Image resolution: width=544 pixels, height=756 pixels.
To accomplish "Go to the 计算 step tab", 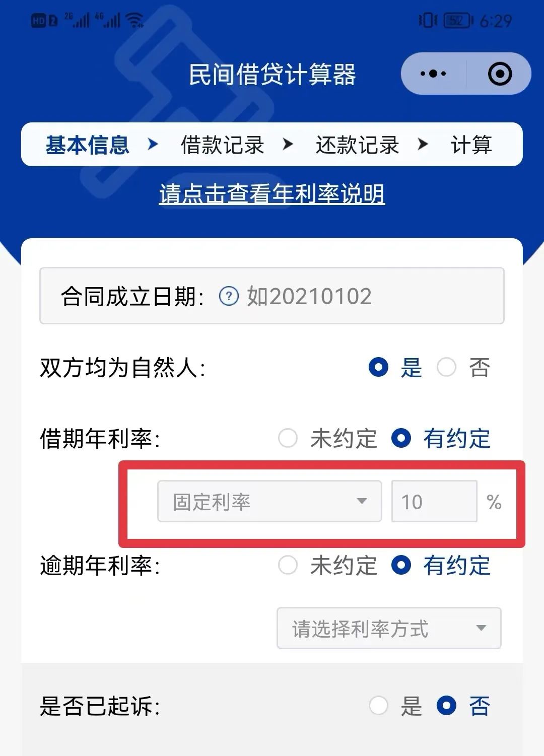I will click(x=471, y=145).
